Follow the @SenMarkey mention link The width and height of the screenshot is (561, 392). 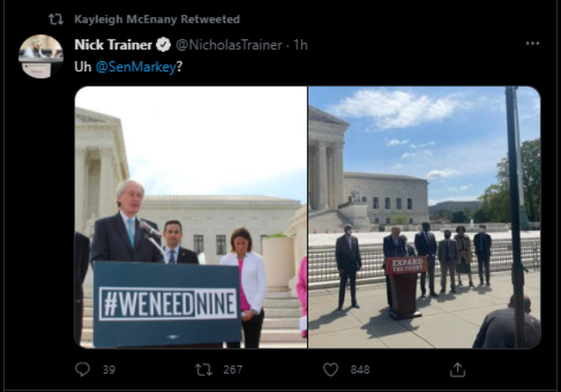pos(135,67)
